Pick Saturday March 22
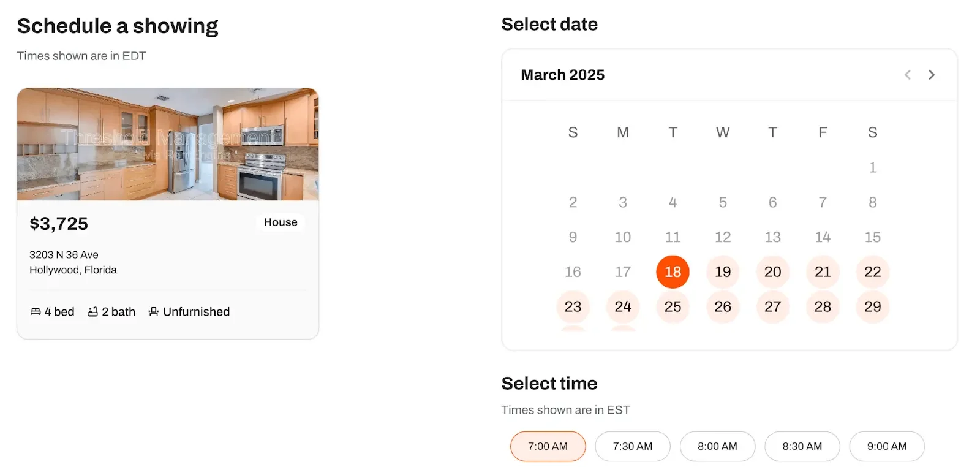The image size is (980, 467). [x=872, y=271]
